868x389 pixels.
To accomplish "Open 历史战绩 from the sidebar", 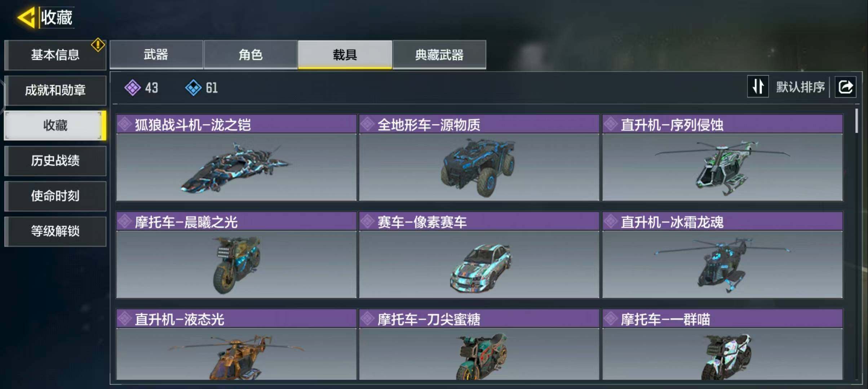I will click(x=55, y=161).
